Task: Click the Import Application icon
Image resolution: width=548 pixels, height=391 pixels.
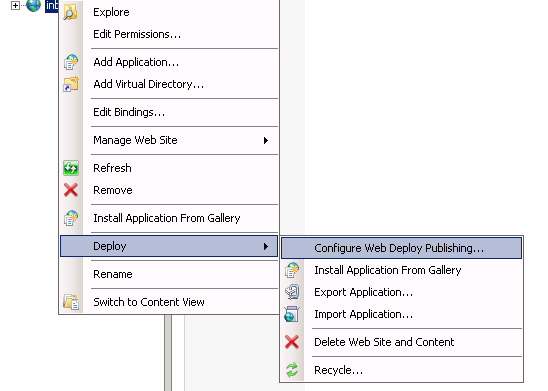Action: point(292,314)
